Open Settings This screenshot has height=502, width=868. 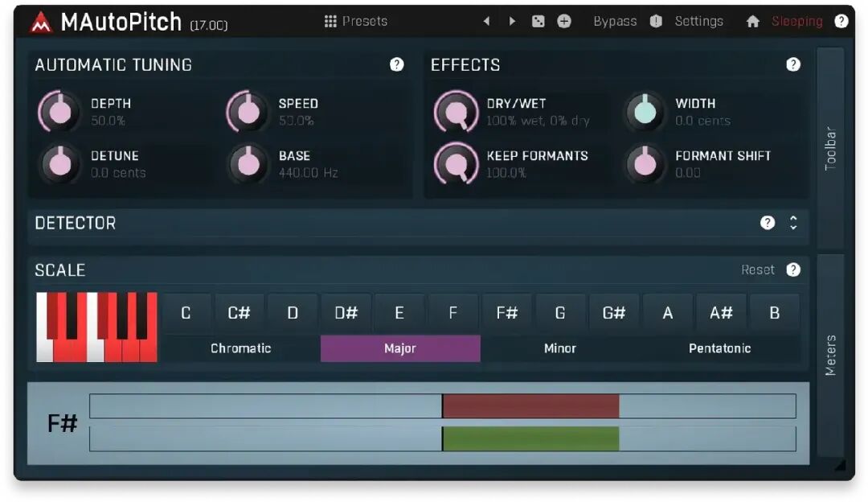point(698,21)
